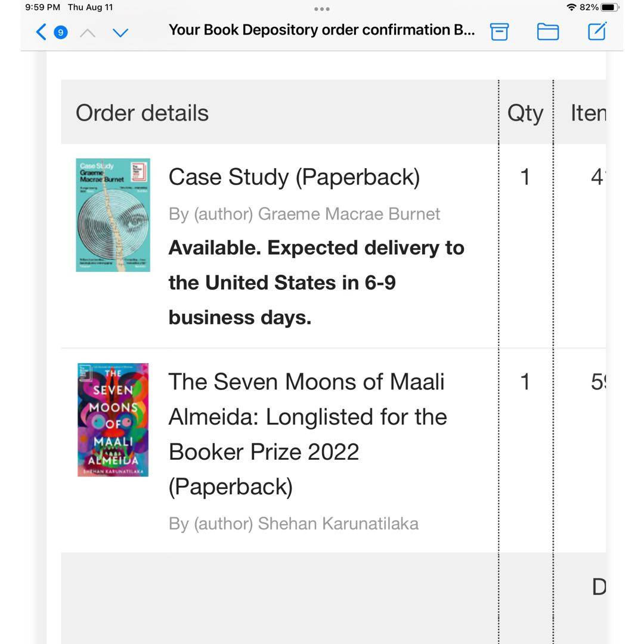Tap the three-dot multitasking control at top
This screenshot has width=644, height=644.
point(321,8)
